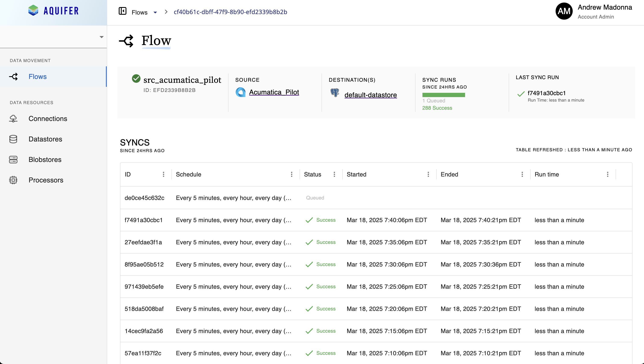Sort by the Started column header
The image size is (644, 364).
(x=356, y=174)
